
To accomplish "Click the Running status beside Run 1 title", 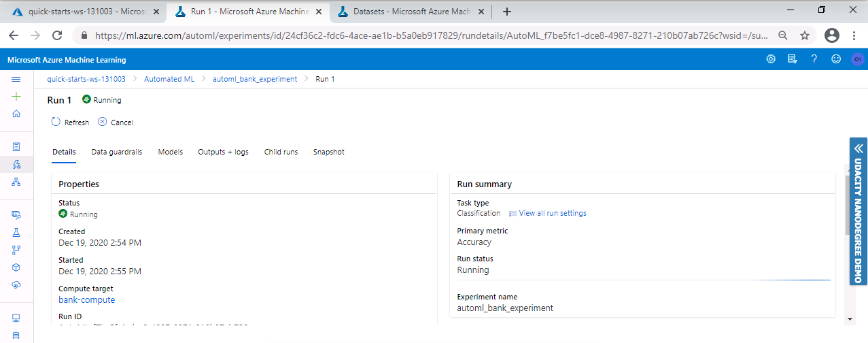I will tap(102, 100).
